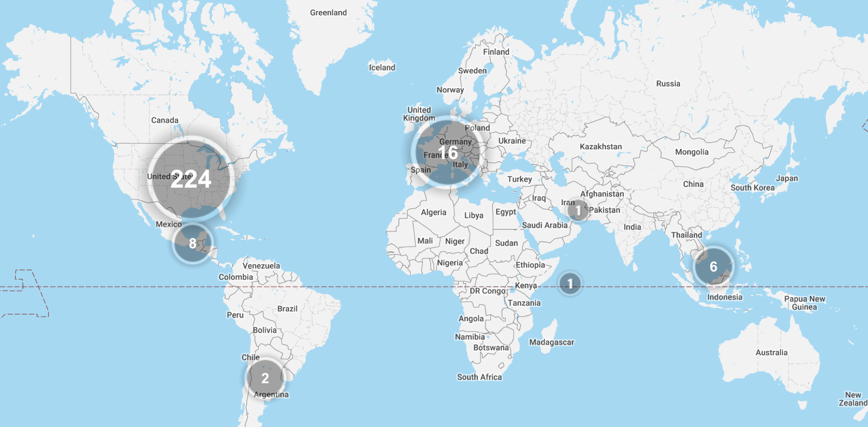Click the Venezuela label
868x427 pixels.
pos(261,266)
